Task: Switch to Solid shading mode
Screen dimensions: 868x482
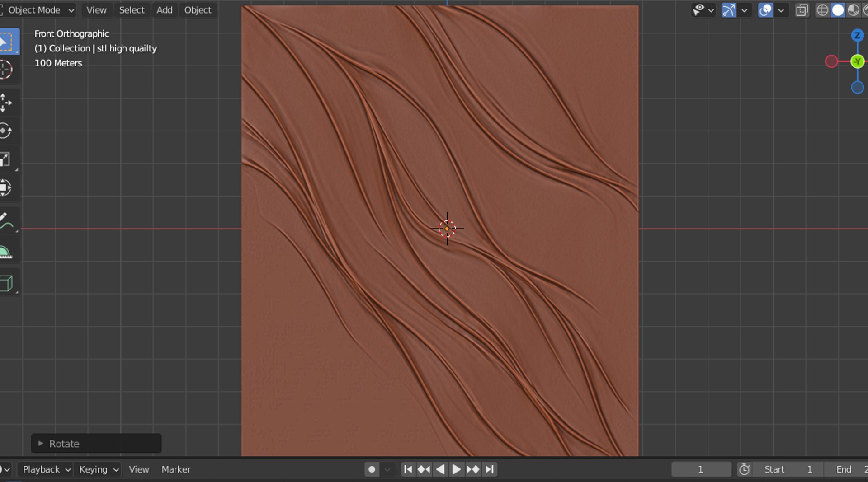Action: click(x=838, y=10)
